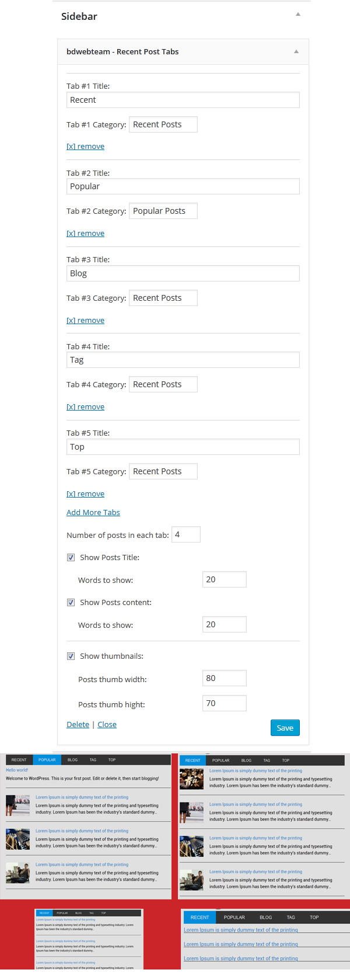Focus the Tab #4 Title field
The height and width of the screenshot is (980, 350).
click(x=183, y=360)
